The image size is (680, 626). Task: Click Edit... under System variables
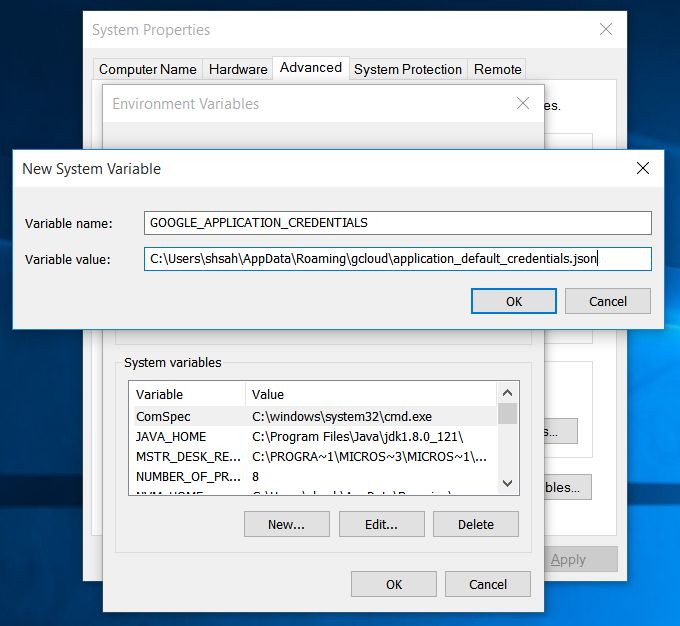(x=382, y=524)
